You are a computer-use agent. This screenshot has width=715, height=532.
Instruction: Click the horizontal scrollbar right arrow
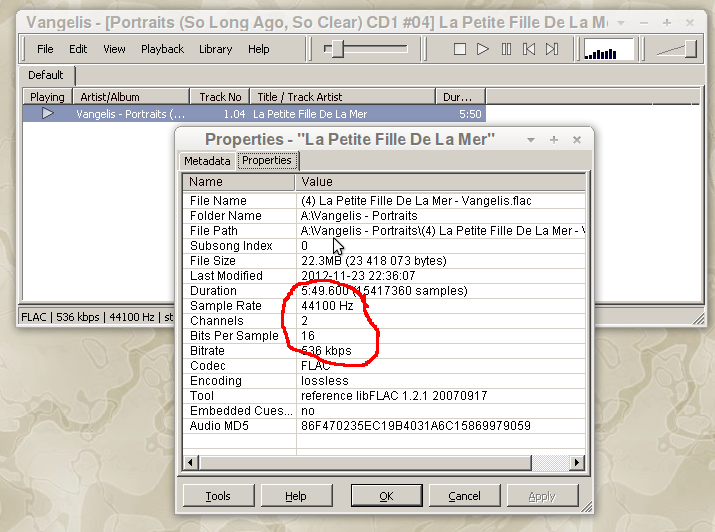577,463
